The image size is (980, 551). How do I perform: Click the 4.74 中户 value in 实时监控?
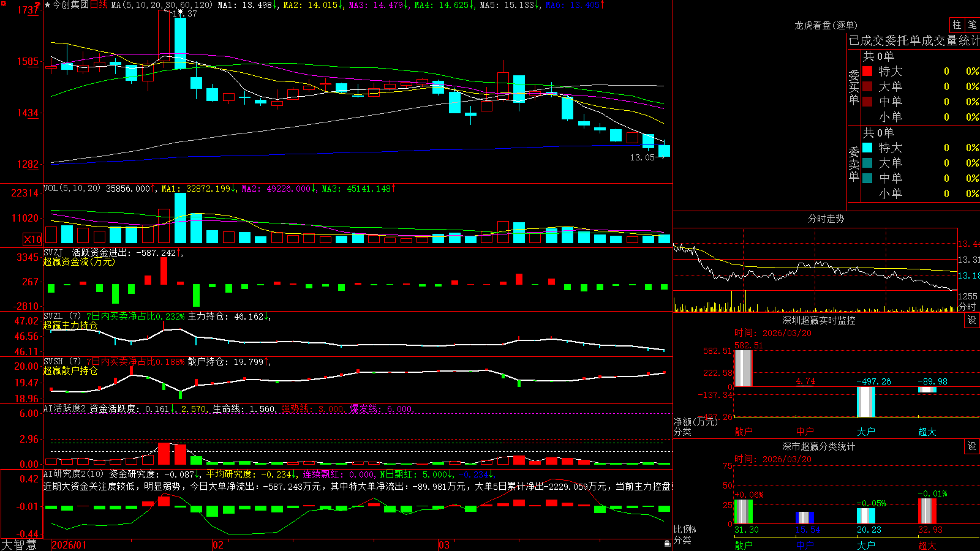pyautogui.click(x=805, y=381)
